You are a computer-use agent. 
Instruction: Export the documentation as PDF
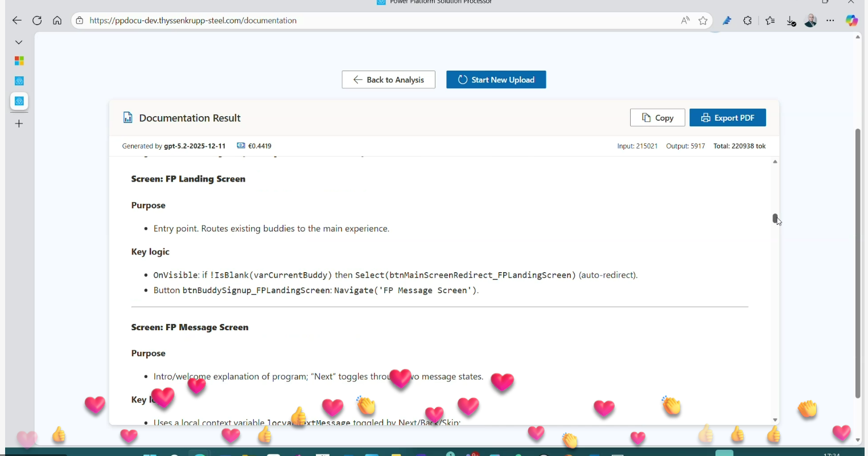(727, 118)
